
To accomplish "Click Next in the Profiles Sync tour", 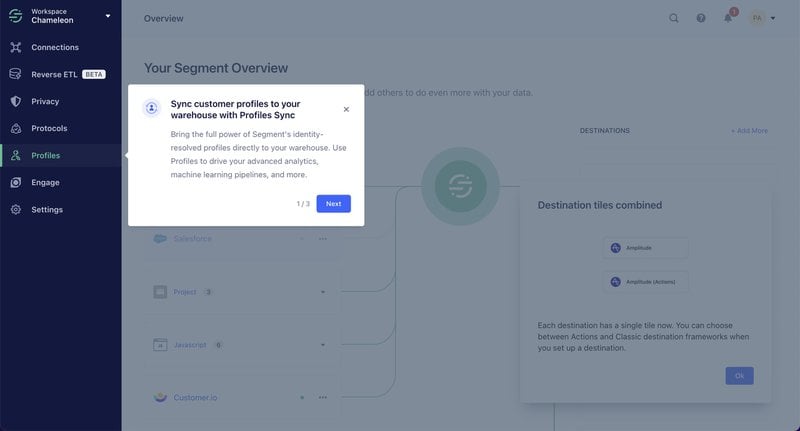I will 333,203.
